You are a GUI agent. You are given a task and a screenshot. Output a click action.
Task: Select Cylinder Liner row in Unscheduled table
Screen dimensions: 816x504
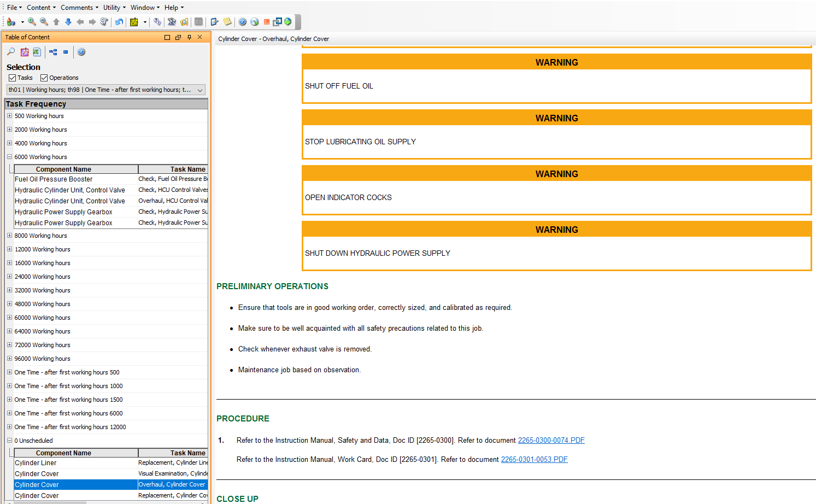pos(36,462)
